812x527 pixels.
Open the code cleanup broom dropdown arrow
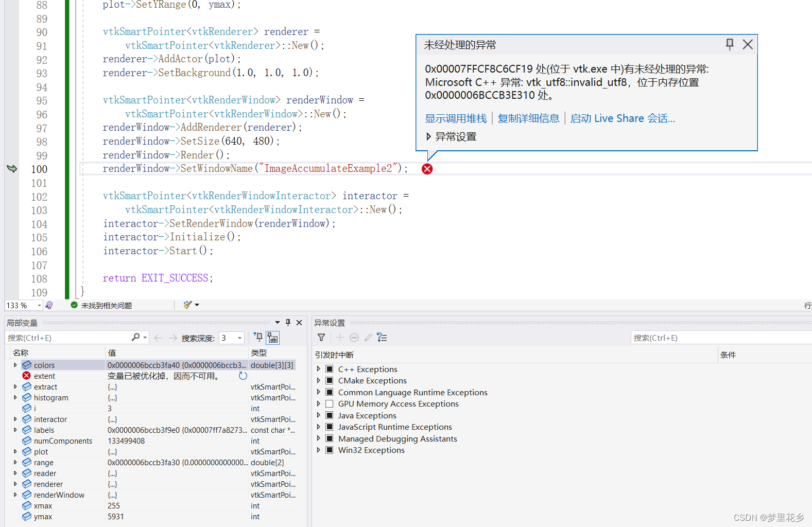pyautogui.click(x=197, y=305)
